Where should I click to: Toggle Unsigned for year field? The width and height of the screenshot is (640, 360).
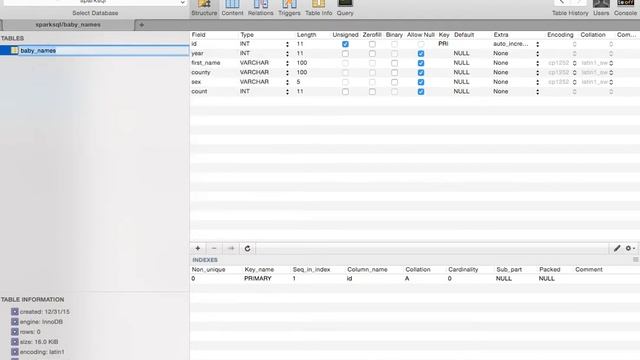[x=345, y=53]
